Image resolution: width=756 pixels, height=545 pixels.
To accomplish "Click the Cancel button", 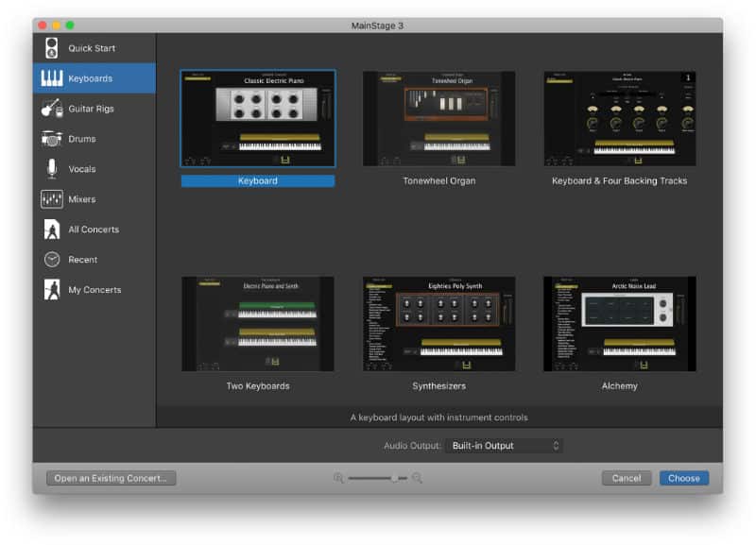I will [x=627, y=478].
